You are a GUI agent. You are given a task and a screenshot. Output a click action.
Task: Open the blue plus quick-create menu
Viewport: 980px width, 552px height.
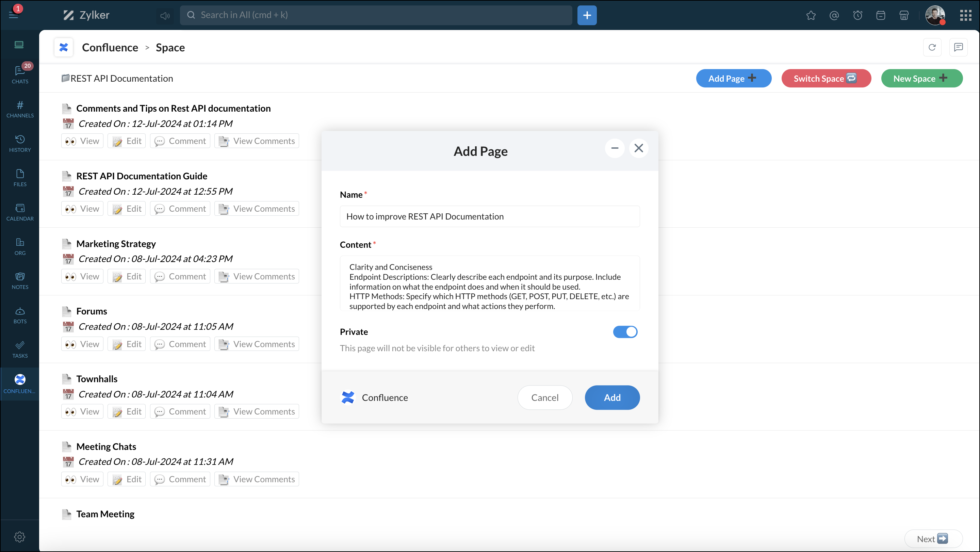click(587, 15)
